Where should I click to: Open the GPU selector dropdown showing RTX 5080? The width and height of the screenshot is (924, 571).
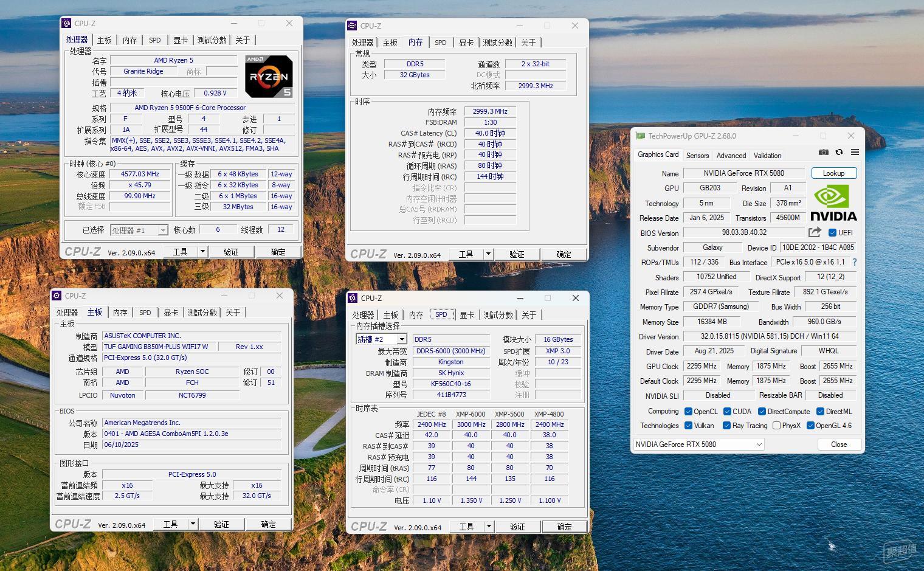(x=698, y=445)
